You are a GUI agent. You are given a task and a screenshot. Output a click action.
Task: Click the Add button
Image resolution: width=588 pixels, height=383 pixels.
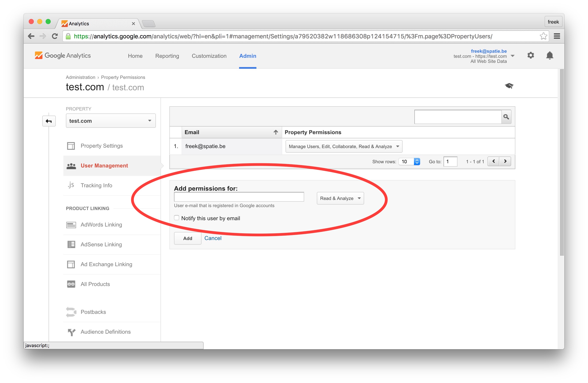(188, 238)
